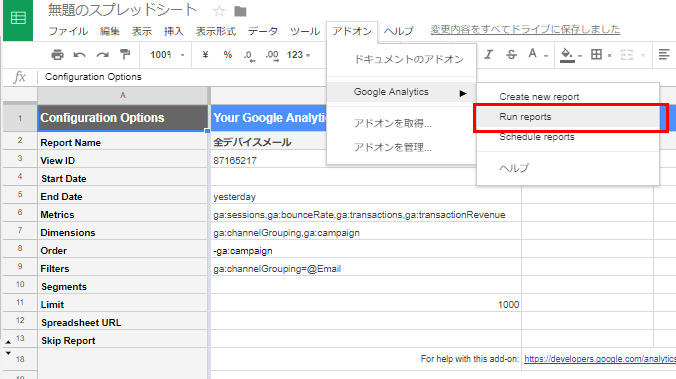676x379 pixels.
Task: Open the データ menu
Action: coord(263,31)
